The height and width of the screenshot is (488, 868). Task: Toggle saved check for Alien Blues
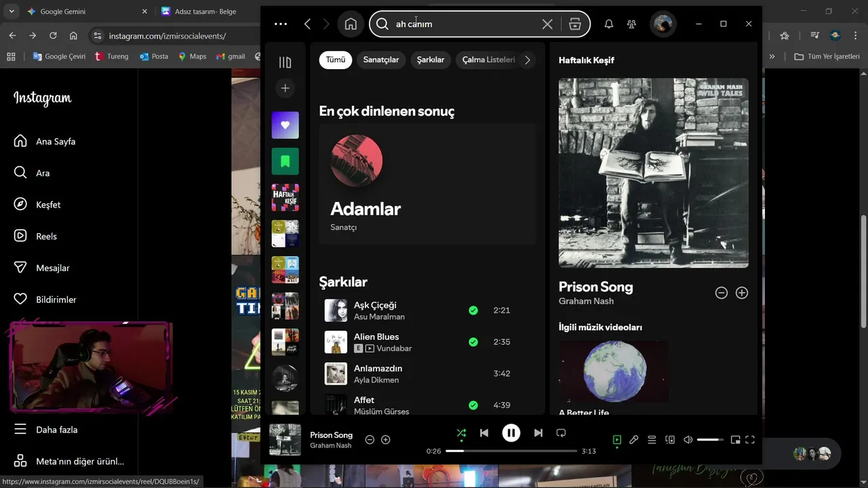[473, 342]
